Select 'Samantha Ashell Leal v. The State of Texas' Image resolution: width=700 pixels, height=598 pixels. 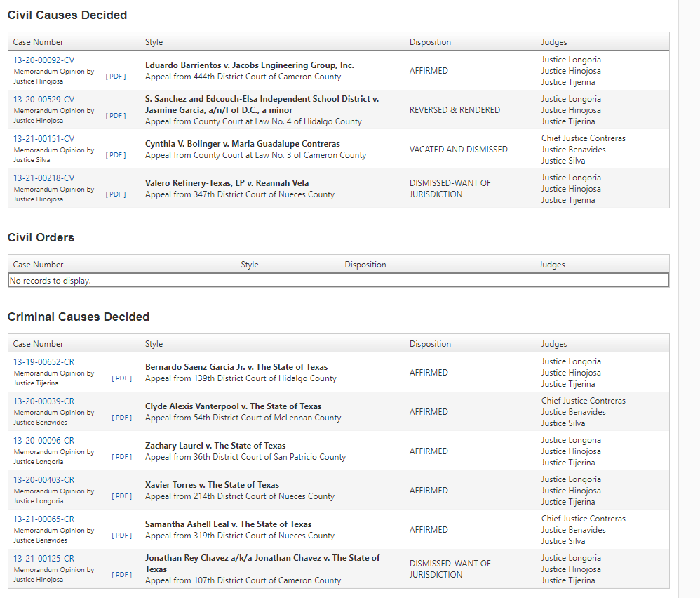click(228, 524)
